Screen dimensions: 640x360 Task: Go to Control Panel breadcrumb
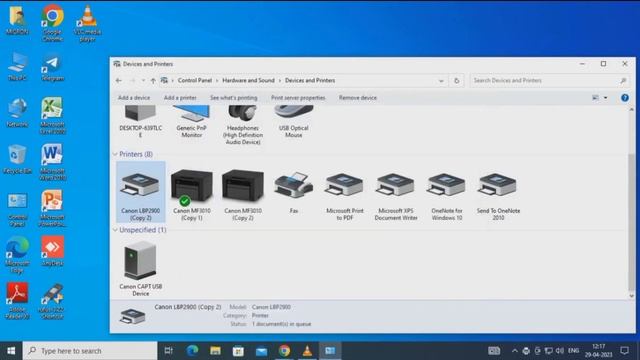tap(195, 80)
